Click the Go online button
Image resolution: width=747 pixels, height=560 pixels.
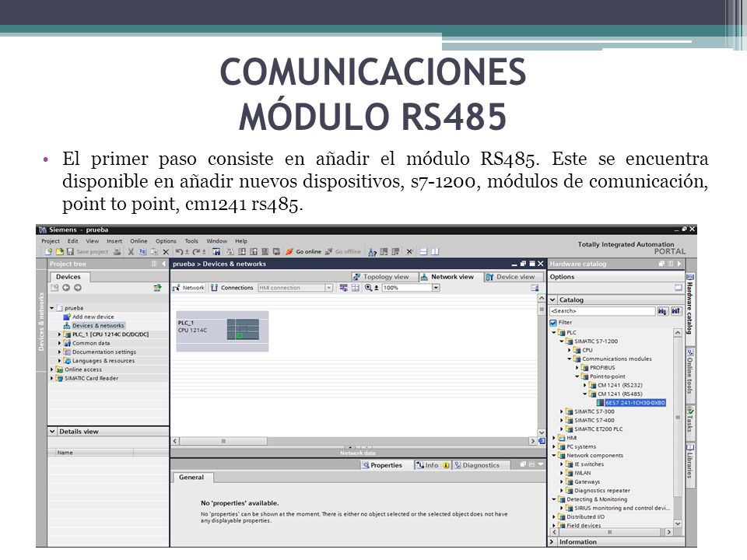[303, 251]
